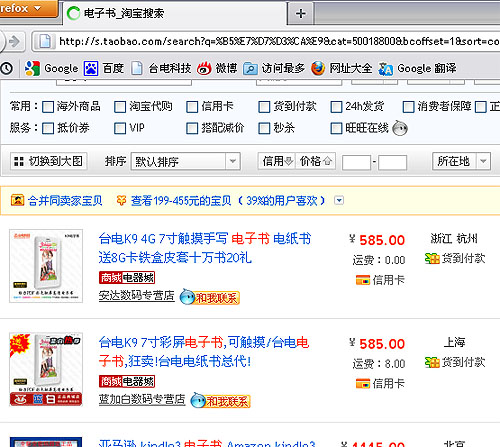Open the Google 翻译 bookmark

click(417, 68)
